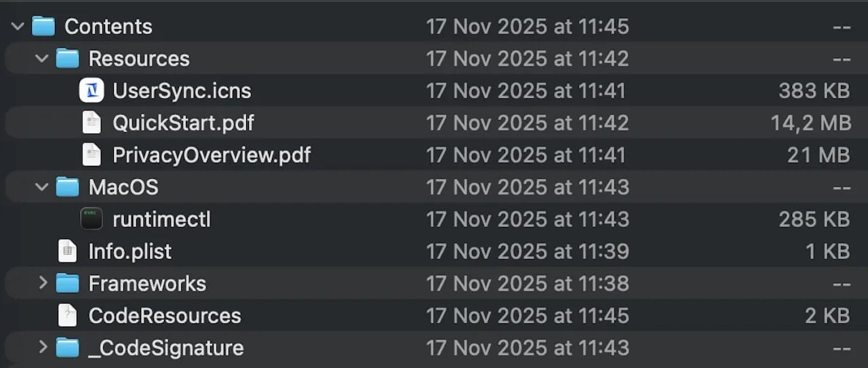
Task: Click the PrivacyOverview.pdf document icon
Action: click(92, 155)
